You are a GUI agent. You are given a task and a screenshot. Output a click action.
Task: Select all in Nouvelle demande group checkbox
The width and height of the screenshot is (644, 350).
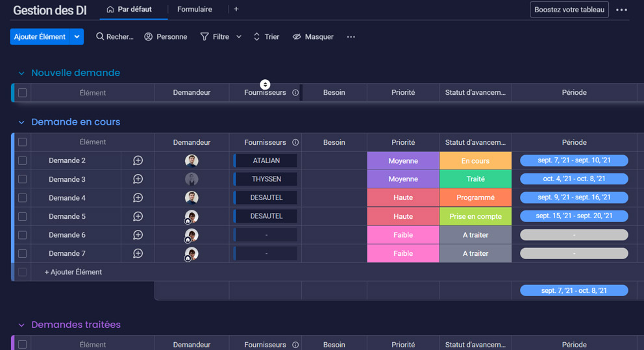(22, 93)
